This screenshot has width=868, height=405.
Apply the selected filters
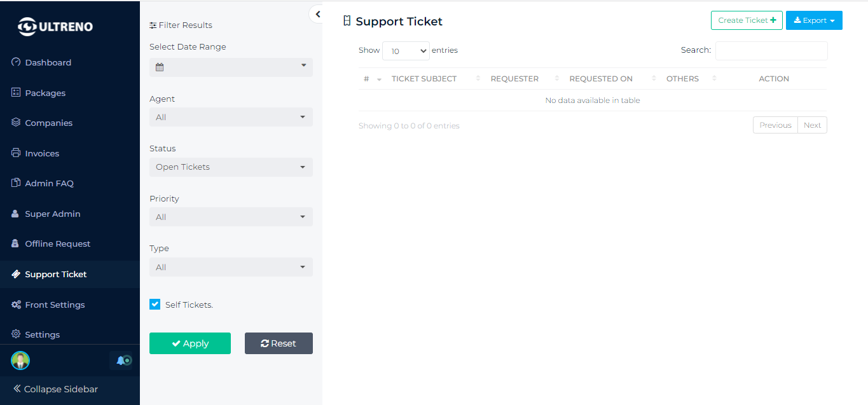tap(190, 343)
